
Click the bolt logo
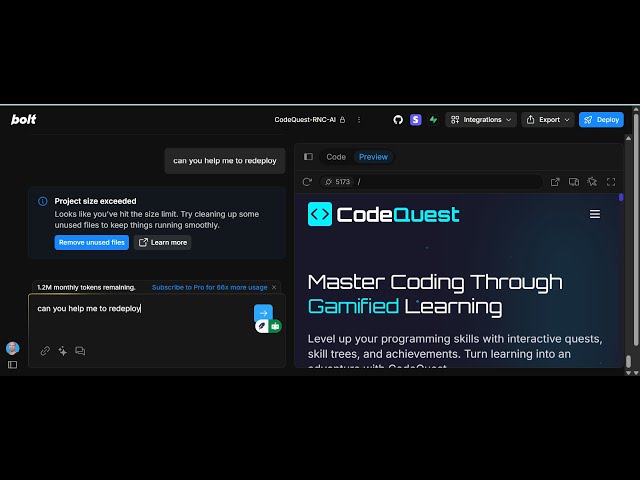pyautogui.click(x=23, y=119)
